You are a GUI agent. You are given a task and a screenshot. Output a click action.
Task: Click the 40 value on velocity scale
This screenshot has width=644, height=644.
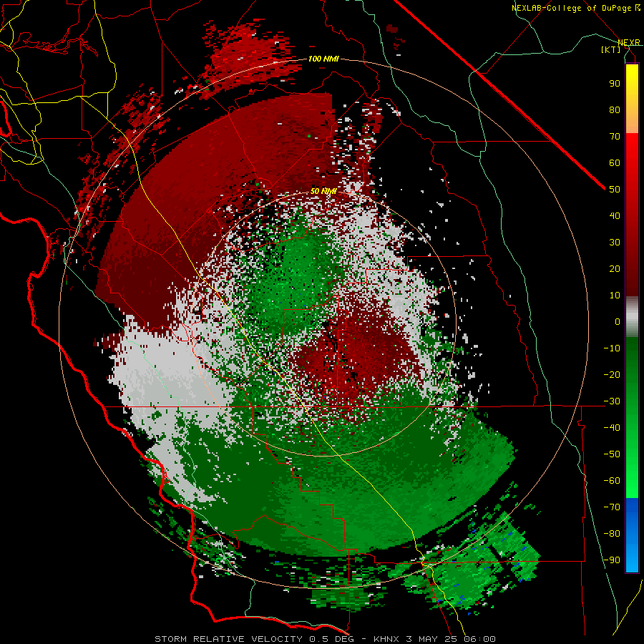[615, 216]
